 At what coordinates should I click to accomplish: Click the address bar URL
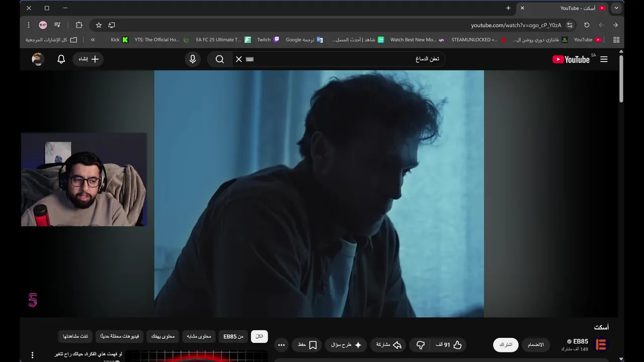[x=516, y=25]
